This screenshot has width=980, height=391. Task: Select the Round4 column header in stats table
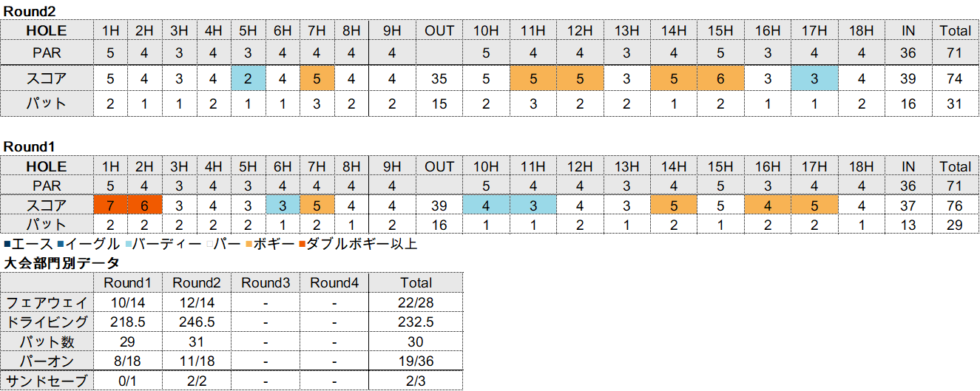click(334, 282)
